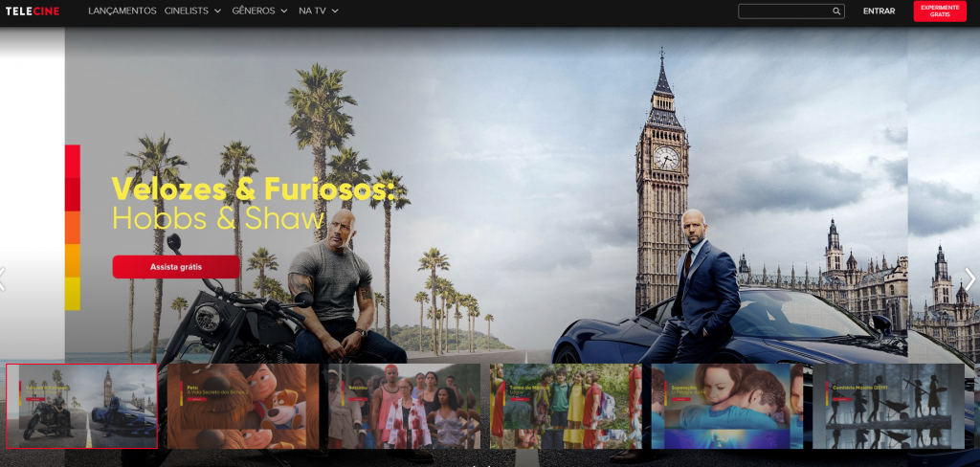Open the Lançamentos menu item
This screenshot has width=980, height=467.
click(x=122, y=11)
